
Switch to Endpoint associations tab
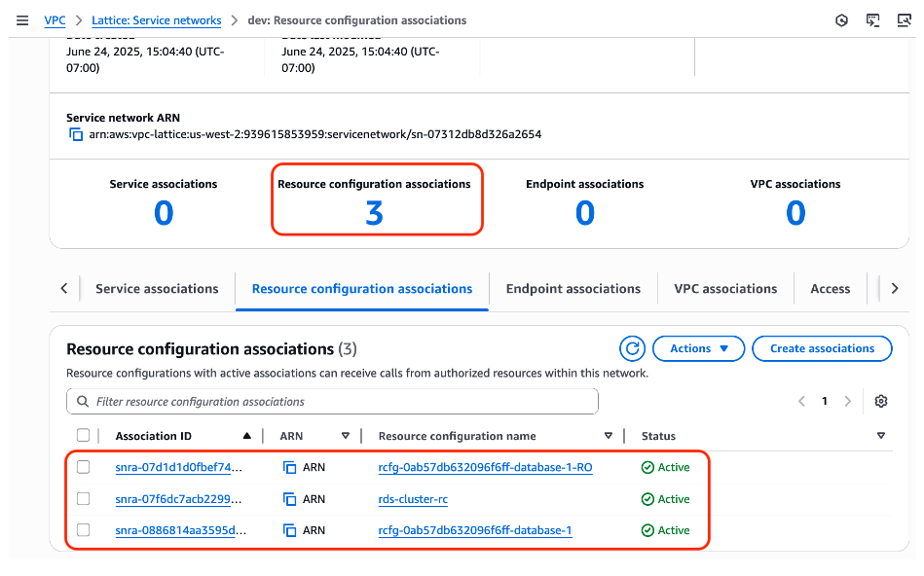[573, 289]
